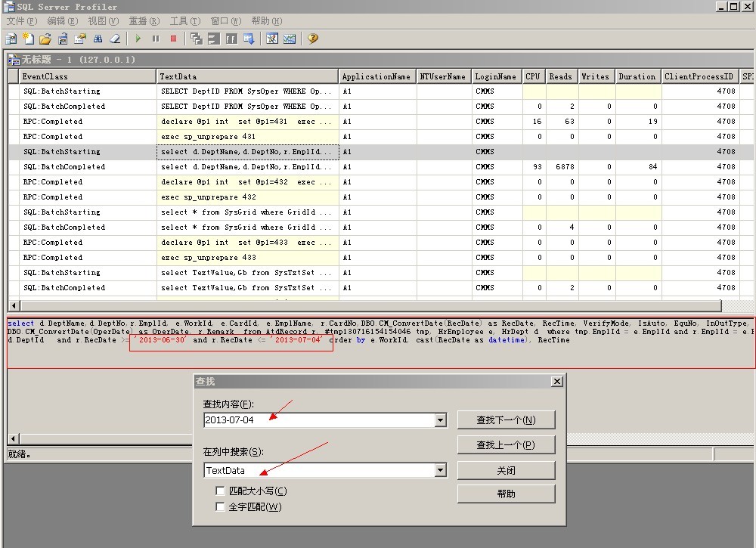
Task: Expand the 在列中搜索 column dropdown
Action: 441,470
